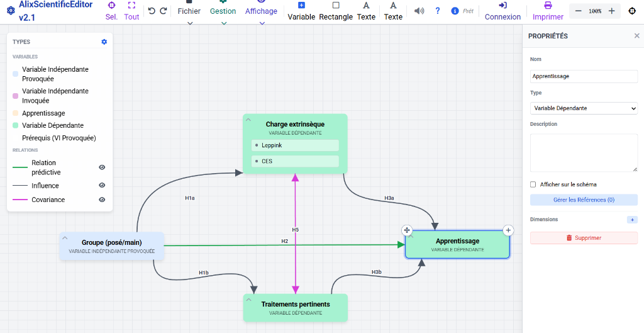Viewport: 644px width, 333px height.
Task: Select the H1b relation label
Action: (204, 273)
